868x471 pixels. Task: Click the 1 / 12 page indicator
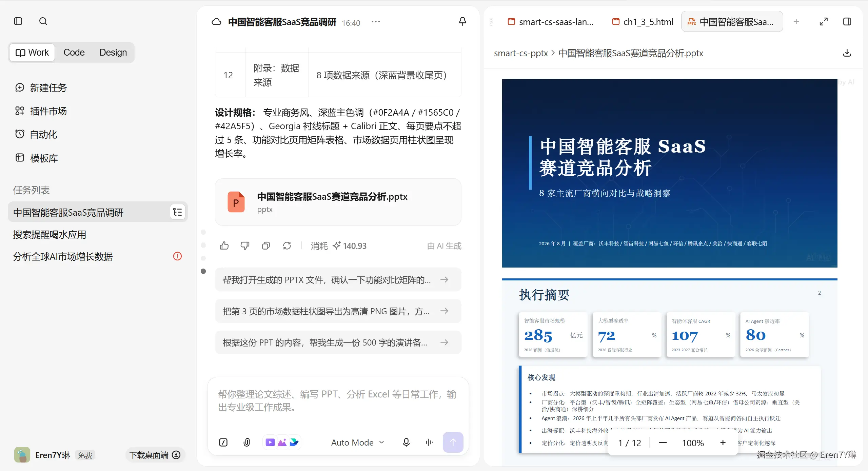(x=630, y=443)
